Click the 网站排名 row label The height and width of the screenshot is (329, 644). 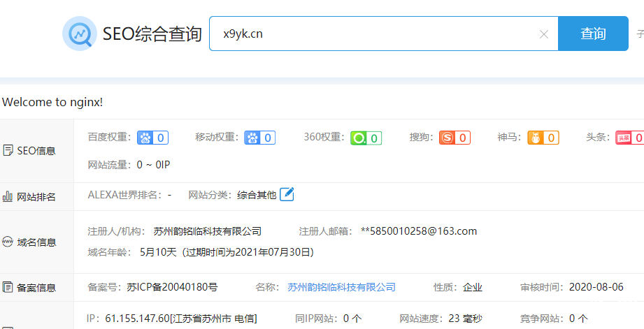coord(36,197)
